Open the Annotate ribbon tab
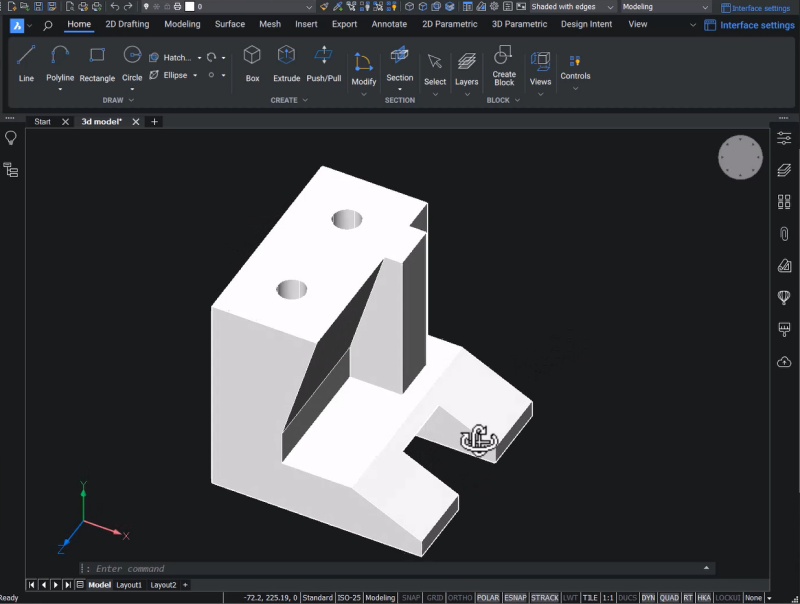Image resolution: width=800 pixels, height=604 pixels. (x=389, y=24)
